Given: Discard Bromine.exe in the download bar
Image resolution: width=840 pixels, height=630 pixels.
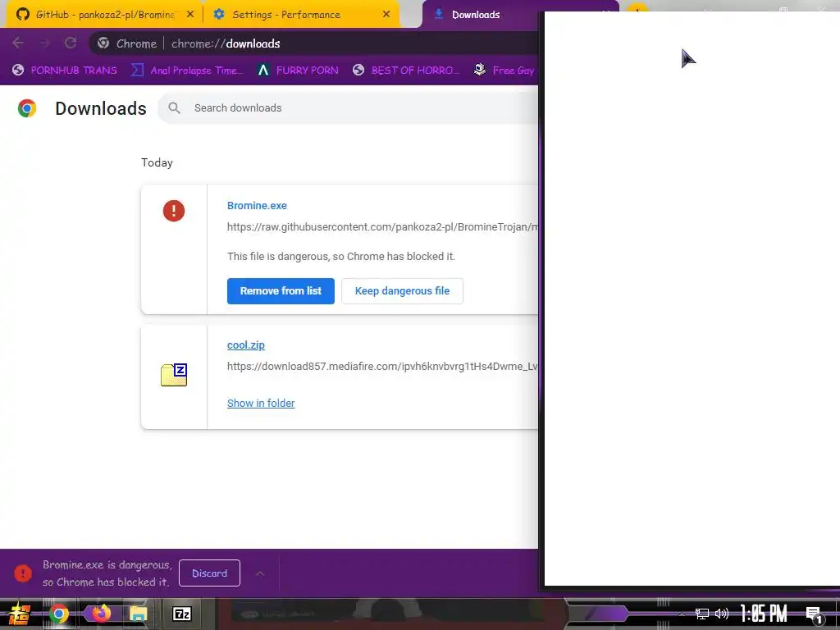Looking at the screenshot, I should coord(209,573).
